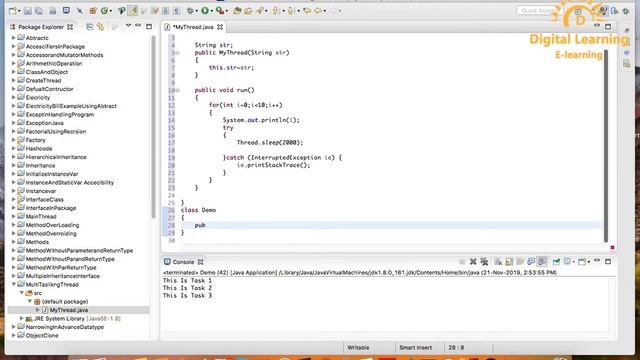Image resolution: width=640 pixels, height=360 pixels.
Task: Collapse the MultiTaslkingThread project
Action: click(13, 284)
